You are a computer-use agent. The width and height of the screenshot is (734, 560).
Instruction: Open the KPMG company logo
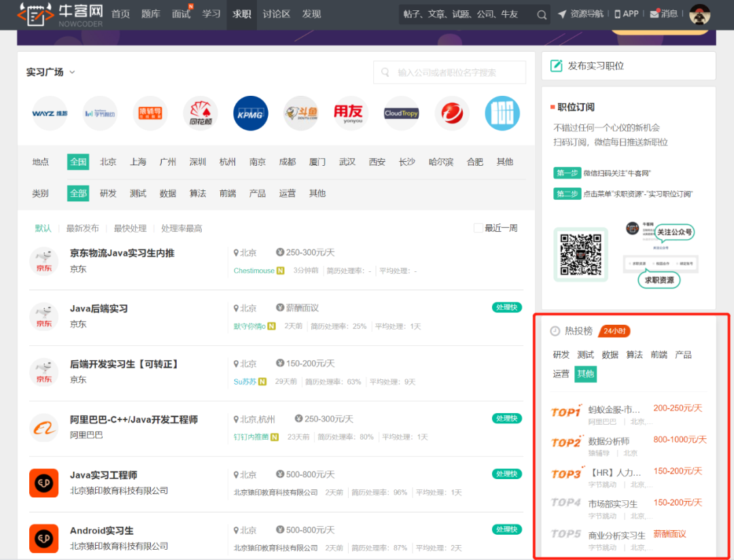pyautogui.click(x=250, y=113)
